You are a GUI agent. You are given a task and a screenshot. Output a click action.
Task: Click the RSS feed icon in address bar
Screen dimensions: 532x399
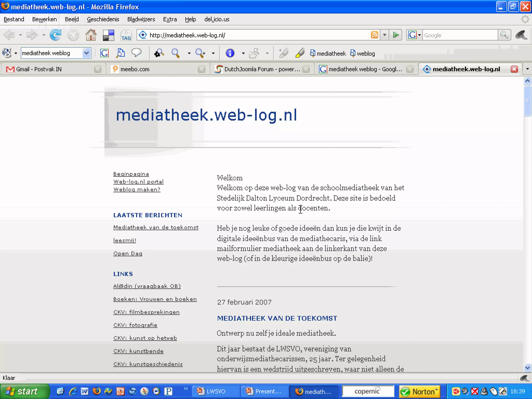click(374, 35)
